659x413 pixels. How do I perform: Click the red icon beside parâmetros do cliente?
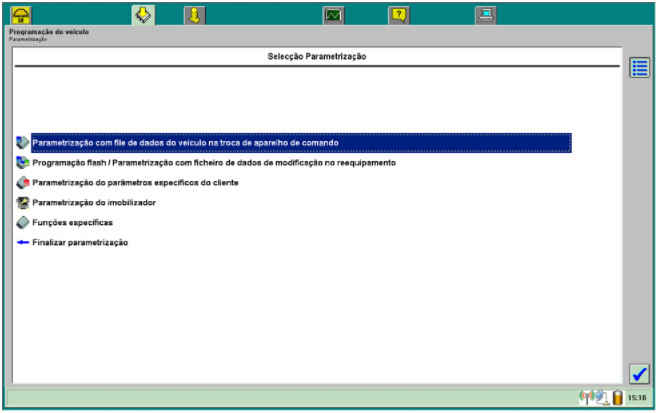[23, 183]
